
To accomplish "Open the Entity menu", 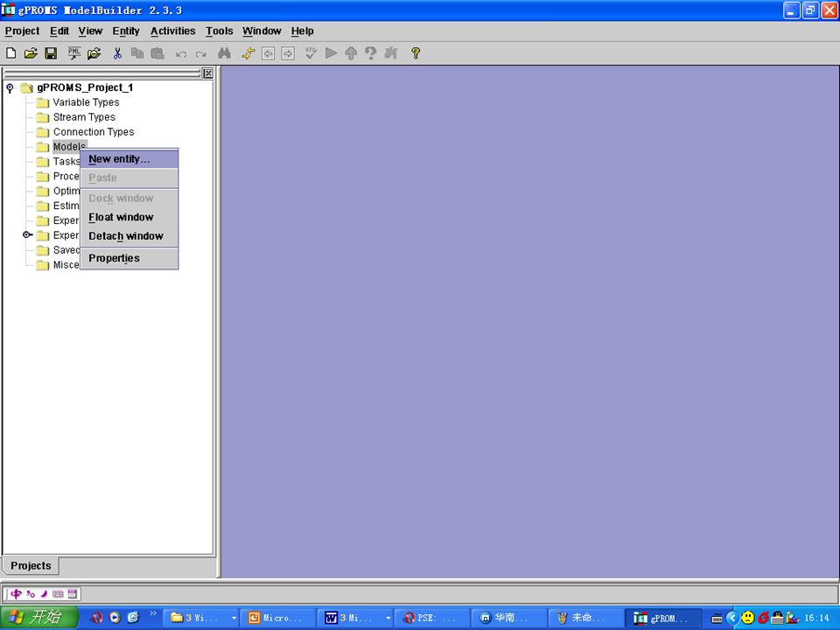I will pos(126,31).
